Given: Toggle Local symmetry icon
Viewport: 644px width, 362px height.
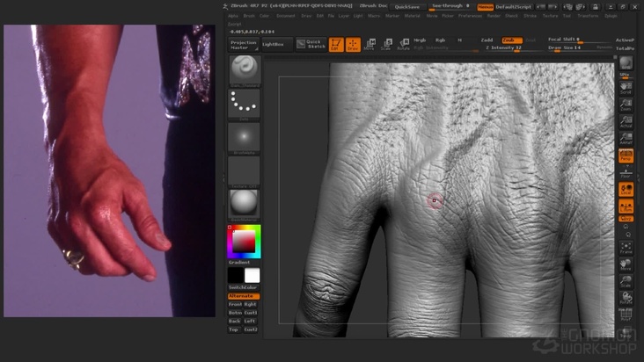Looking at the screenshot, I should click(626, 190).
